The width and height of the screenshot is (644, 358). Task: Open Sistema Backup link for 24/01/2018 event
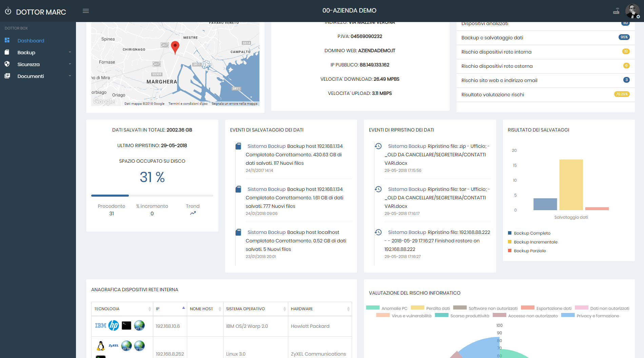point(267,189)
